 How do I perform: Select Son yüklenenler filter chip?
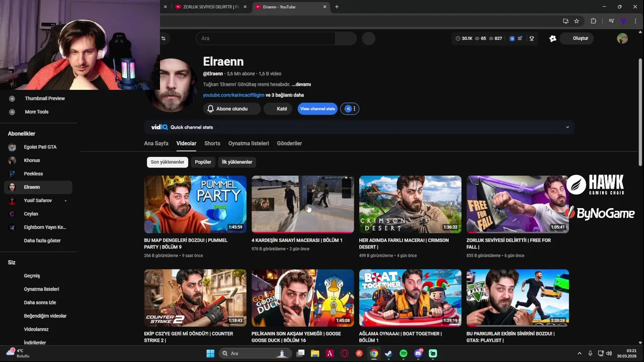coord(168,162)
